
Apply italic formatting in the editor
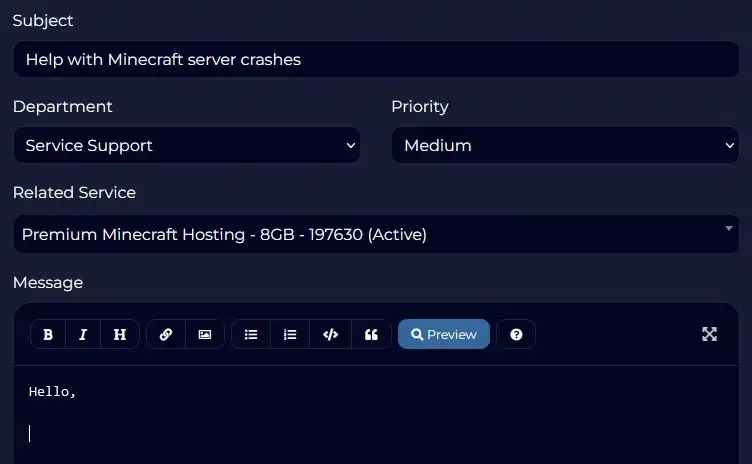pos(83,335)
